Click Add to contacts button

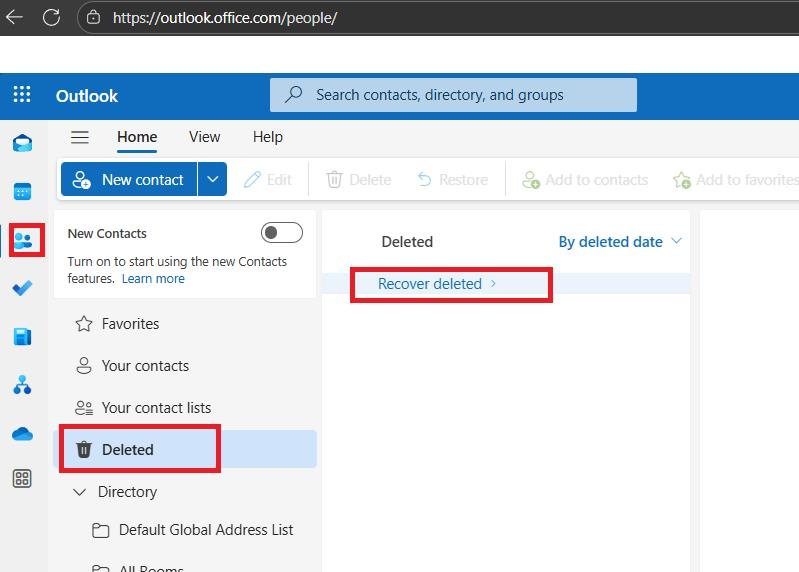coord(585,180)
